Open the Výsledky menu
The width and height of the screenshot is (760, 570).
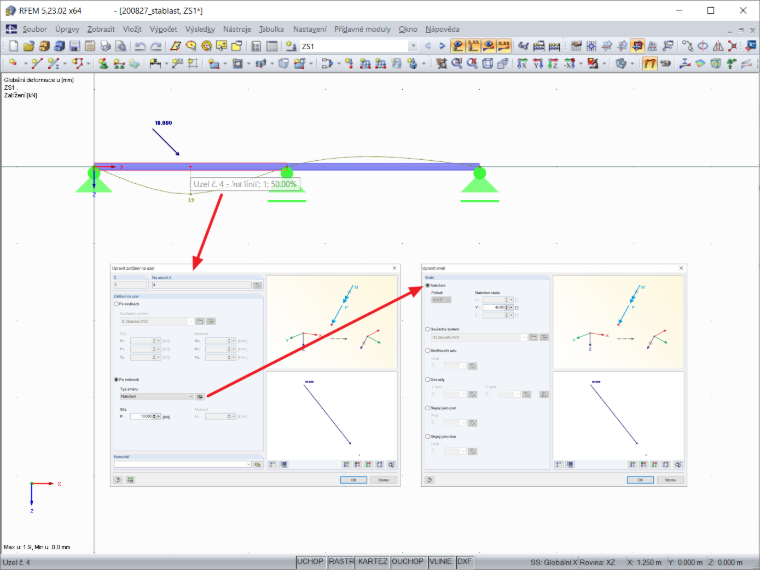[200, 29]
